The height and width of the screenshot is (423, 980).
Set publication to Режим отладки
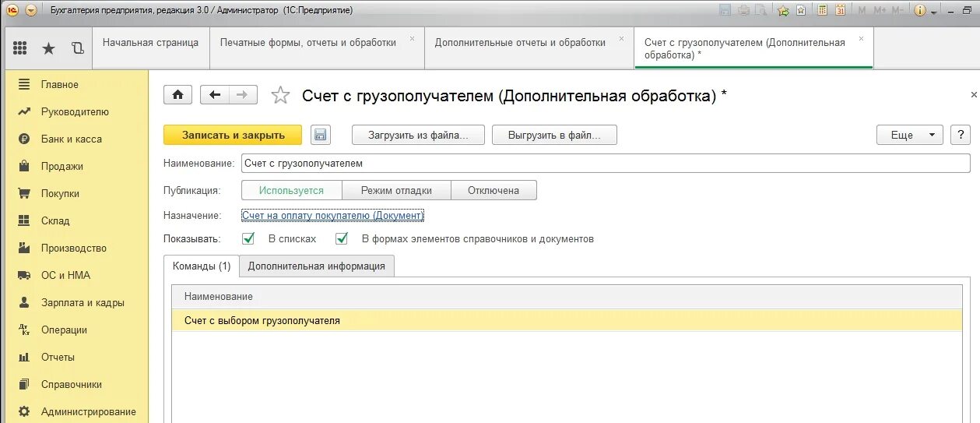(x=396, y=190)
